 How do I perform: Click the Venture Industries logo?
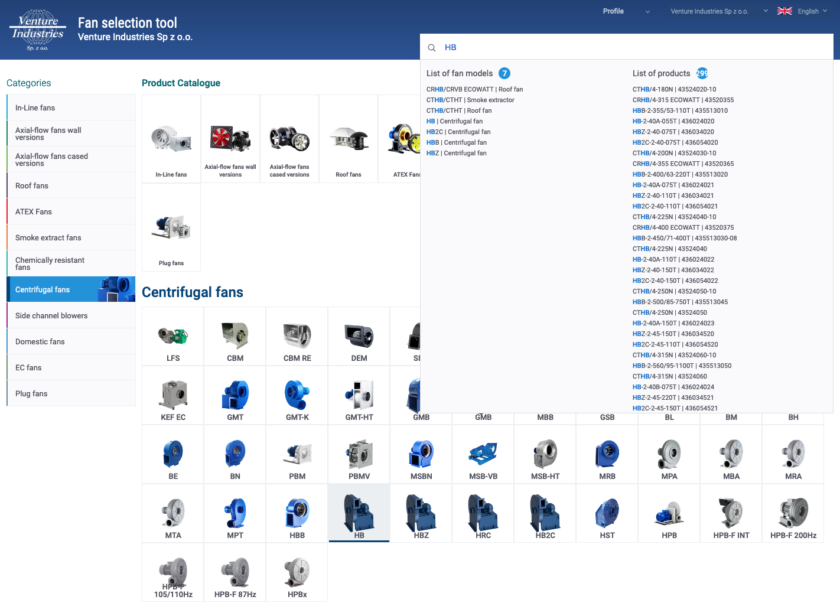click(x=38, y=30)
